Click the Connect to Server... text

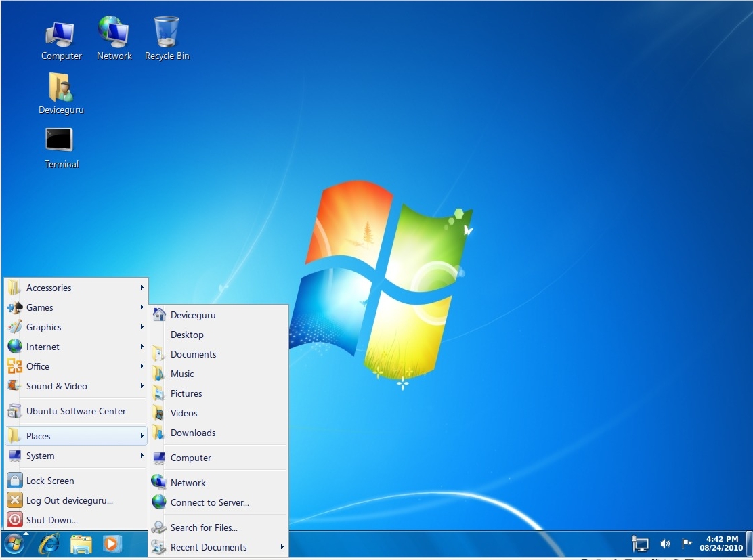(x=210, y=502)
